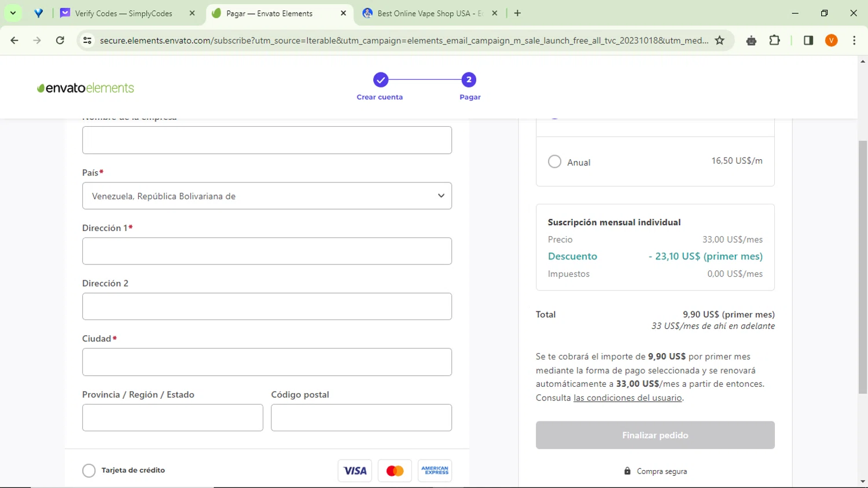Click the Impuestos 0,00 US$/mes value
The image size is (868, 488).
click(735, 274)
